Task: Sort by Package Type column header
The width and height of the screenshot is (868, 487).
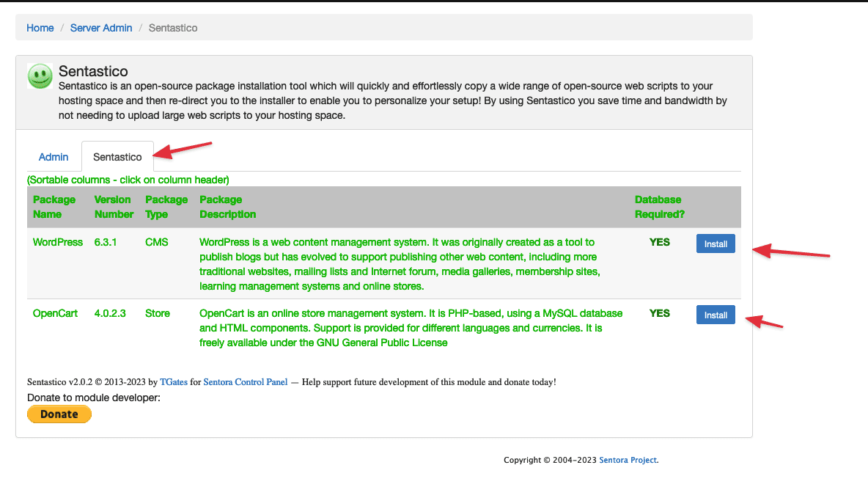Action: tap(166, 207)
